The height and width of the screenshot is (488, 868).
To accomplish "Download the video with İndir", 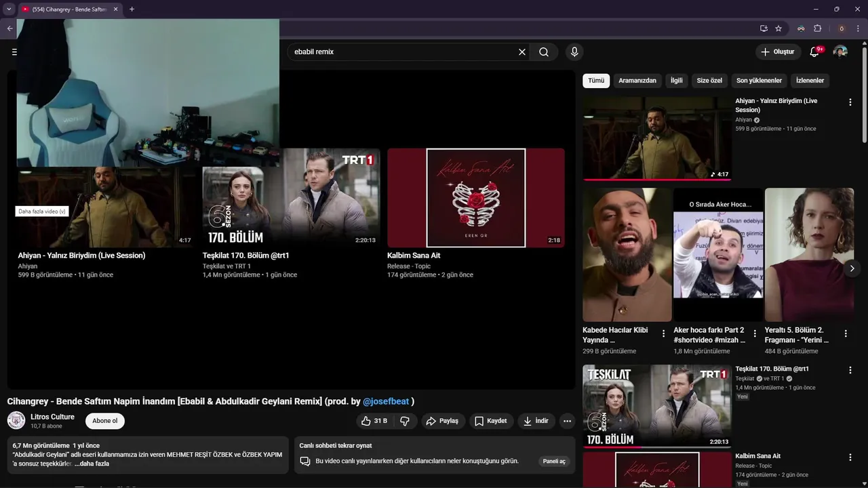I will coord(536,421).
